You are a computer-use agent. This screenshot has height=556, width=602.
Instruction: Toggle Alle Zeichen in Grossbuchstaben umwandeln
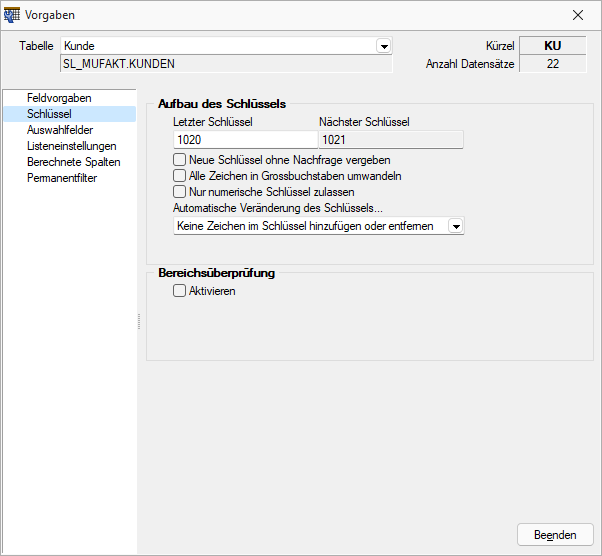tap(179, 176)
